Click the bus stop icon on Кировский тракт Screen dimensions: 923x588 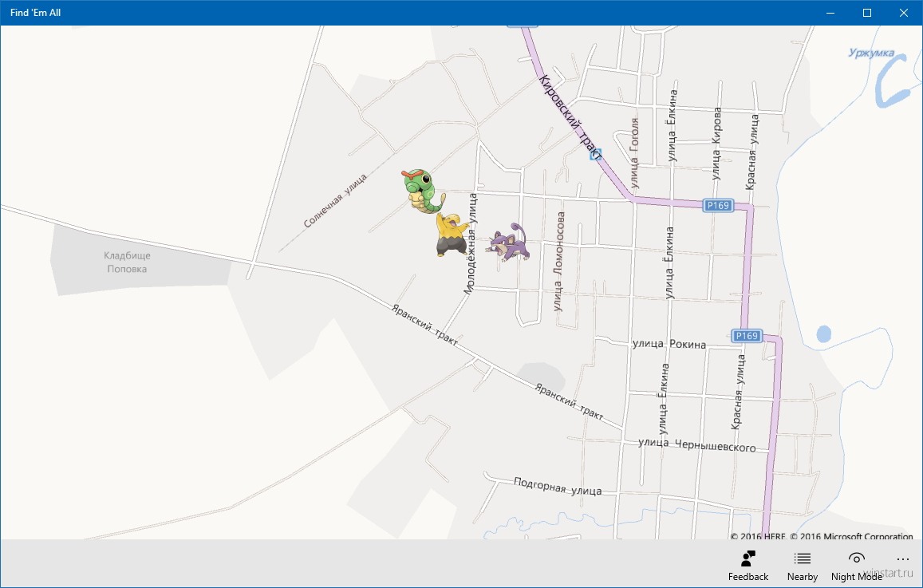595,154
